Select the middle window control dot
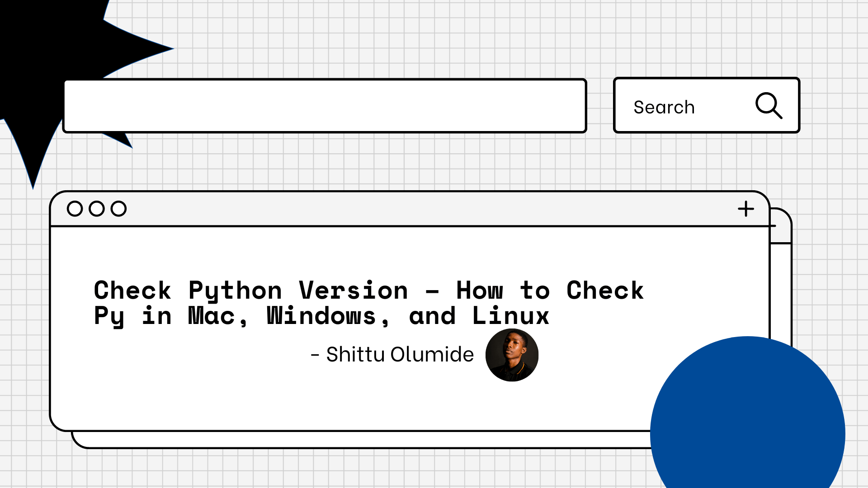868x488 pixels. point(96,209)
